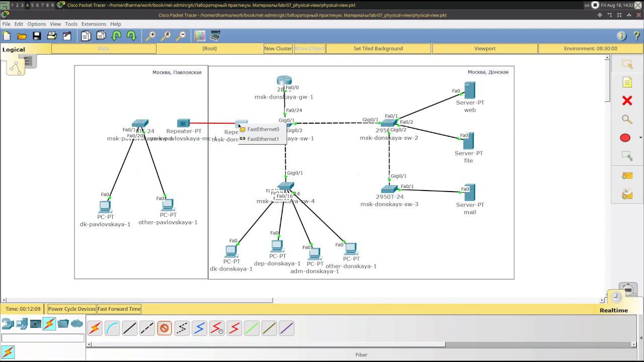This screenshot has width=644, height=362.
Task: Open the ellipse tool dropdown arrow
Action: coord(640,138)
